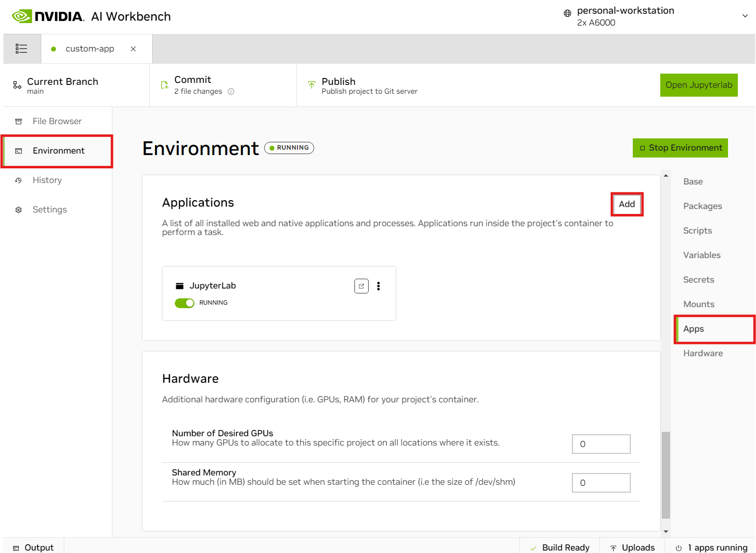Open JupyterLab more options menu
This screenshot has height=553, width=756.
378,286
